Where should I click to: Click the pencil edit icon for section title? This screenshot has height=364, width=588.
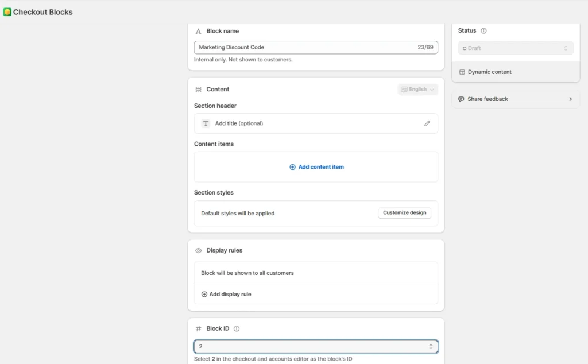tap(427, 123)
